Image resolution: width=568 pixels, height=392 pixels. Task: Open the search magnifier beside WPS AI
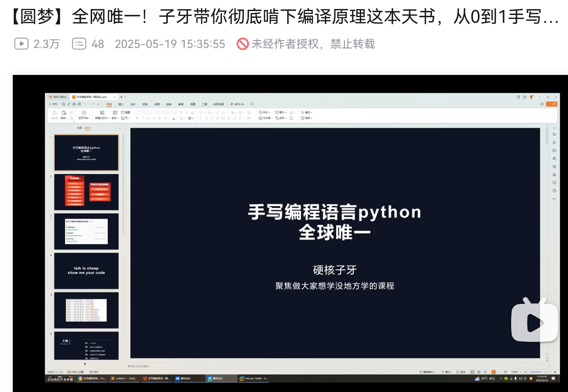(x=252, y=104)
